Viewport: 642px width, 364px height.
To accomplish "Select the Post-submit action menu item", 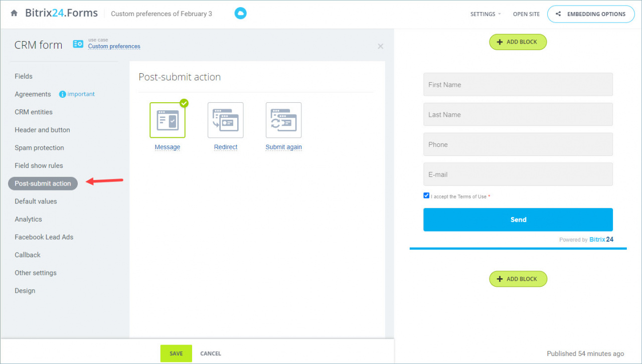I will [x=43, y=184].
